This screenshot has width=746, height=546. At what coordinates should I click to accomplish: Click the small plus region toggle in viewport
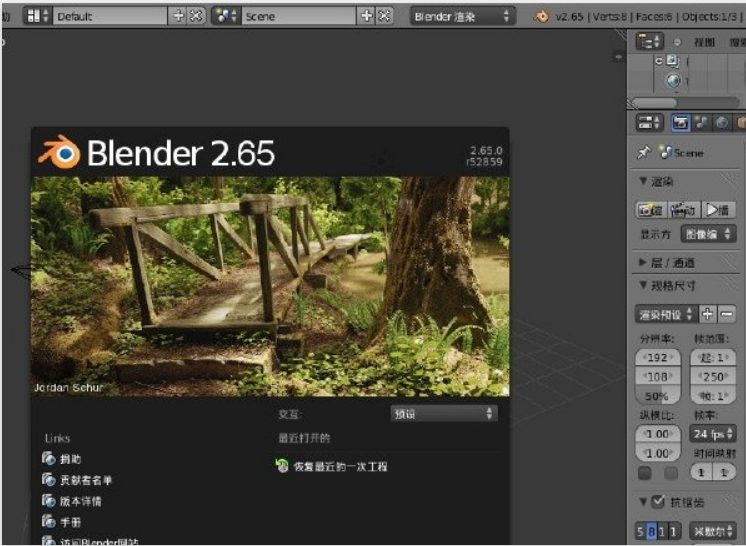(618, 57)
